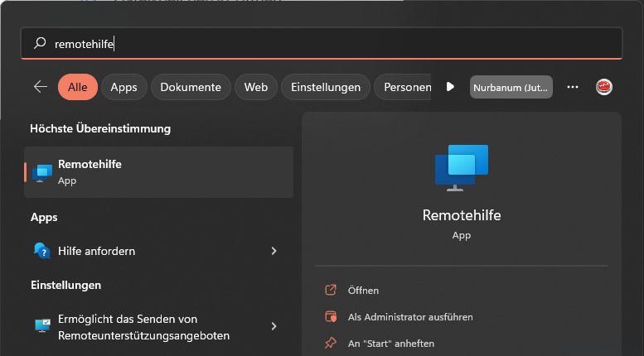This screenshot has height=356, width=644.
Task: Choose Als Administrator ausführen
Action: [x=409, y=317]
